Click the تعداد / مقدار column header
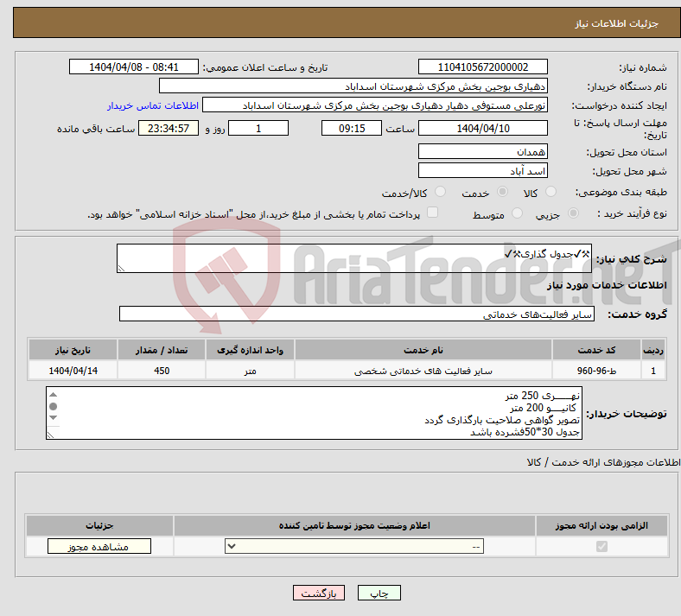 162,350
